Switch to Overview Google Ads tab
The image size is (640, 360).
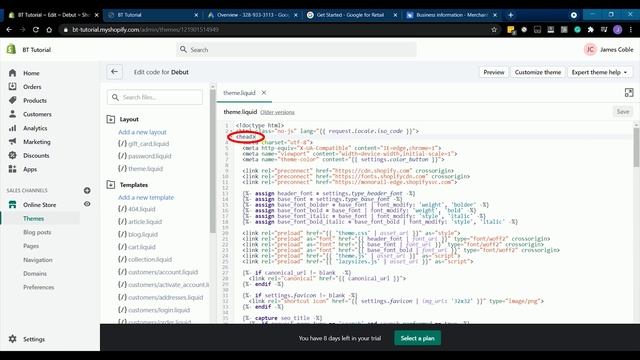pyautogui.click(x=252, y=15)
